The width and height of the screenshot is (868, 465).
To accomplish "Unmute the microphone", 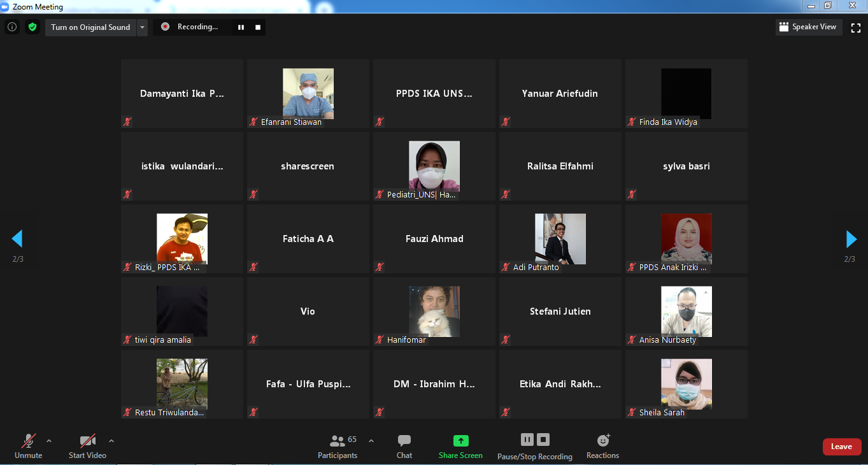I will (x=29, y=446).
